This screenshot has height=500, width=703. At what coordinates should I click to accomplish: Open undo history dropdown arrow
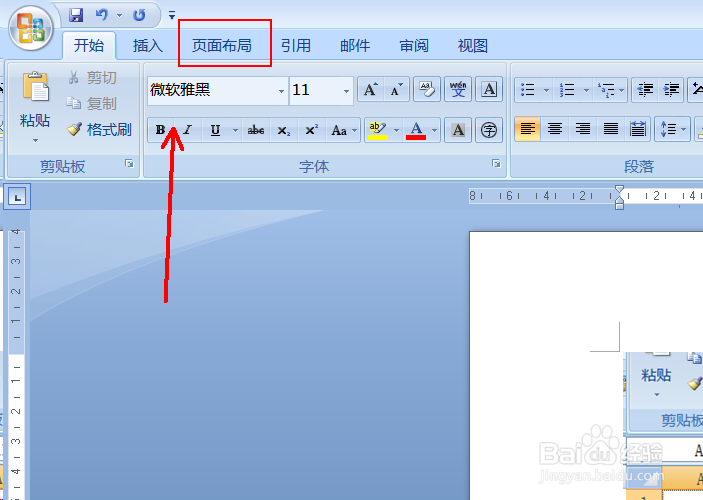(119, 15)
